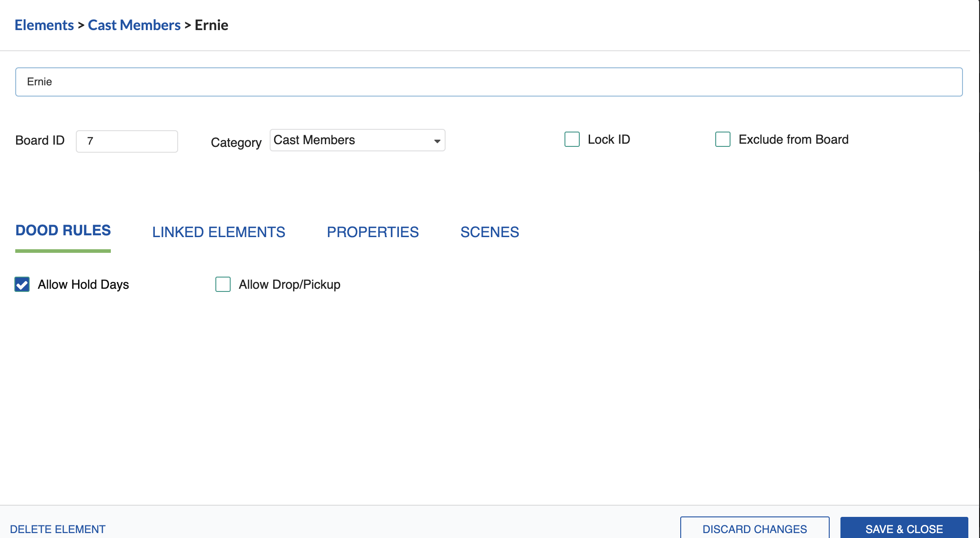
Task: Navigate to Cast Members breadcrumb
Action: tap(134, 25)
